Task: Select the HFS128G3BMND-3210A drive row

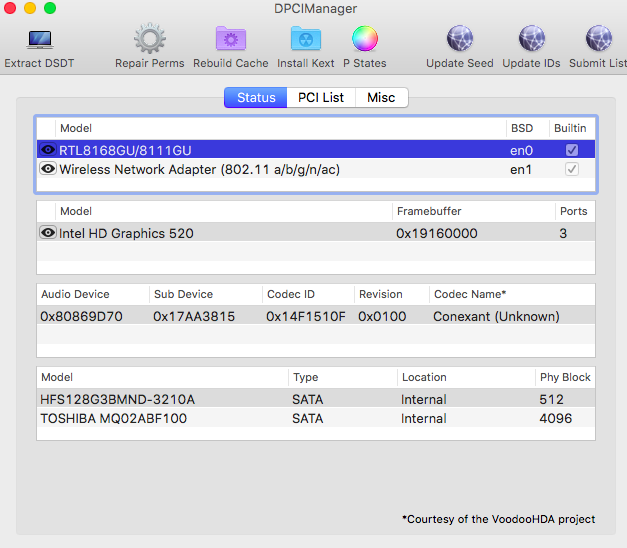Action: point(316,399)
